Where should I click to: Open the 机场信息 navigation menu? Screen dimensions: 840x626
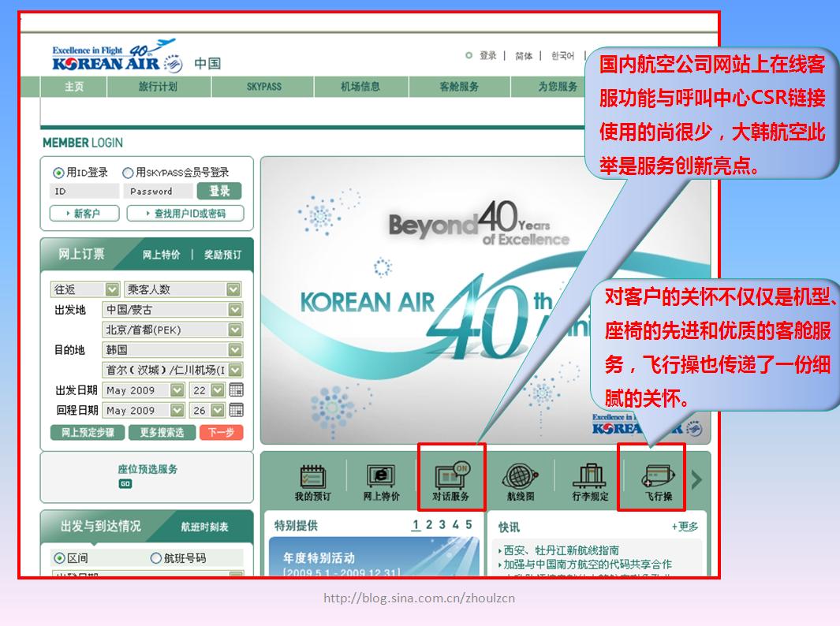(360, 87)
